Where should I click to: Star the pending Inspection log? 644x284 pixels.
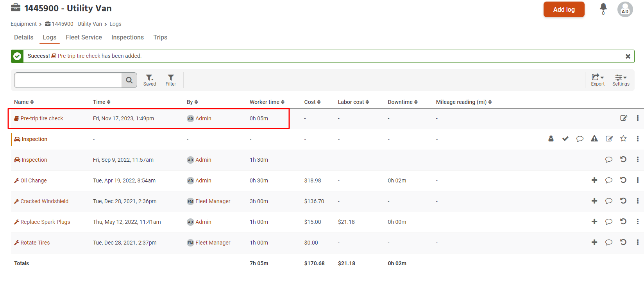(x=623, y=139)
